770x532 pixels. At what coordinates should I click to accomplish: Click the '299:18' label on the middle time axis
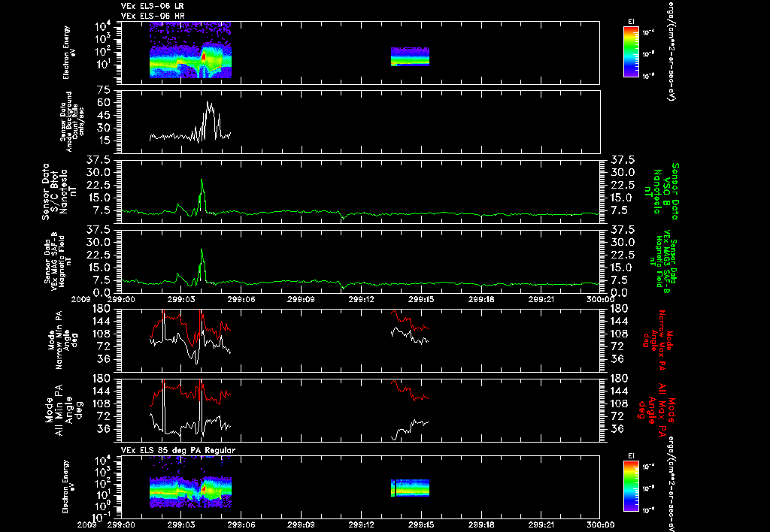pyautogui.click(x=482, y=299)
